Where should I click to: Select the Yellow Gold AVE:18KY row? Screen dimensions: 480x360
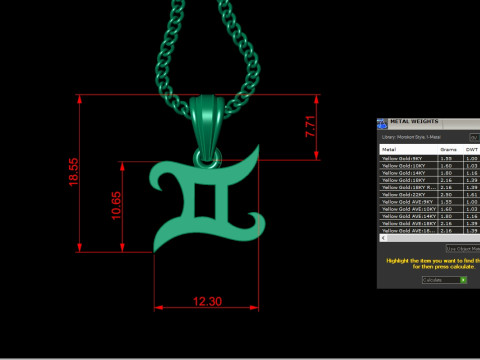click(430, 223)
